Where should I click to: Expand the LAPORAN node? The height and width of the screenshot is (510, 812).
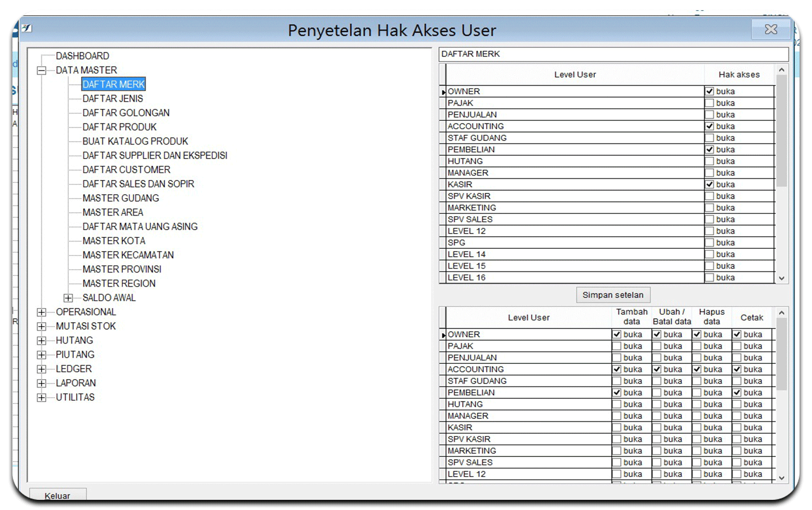41,383
